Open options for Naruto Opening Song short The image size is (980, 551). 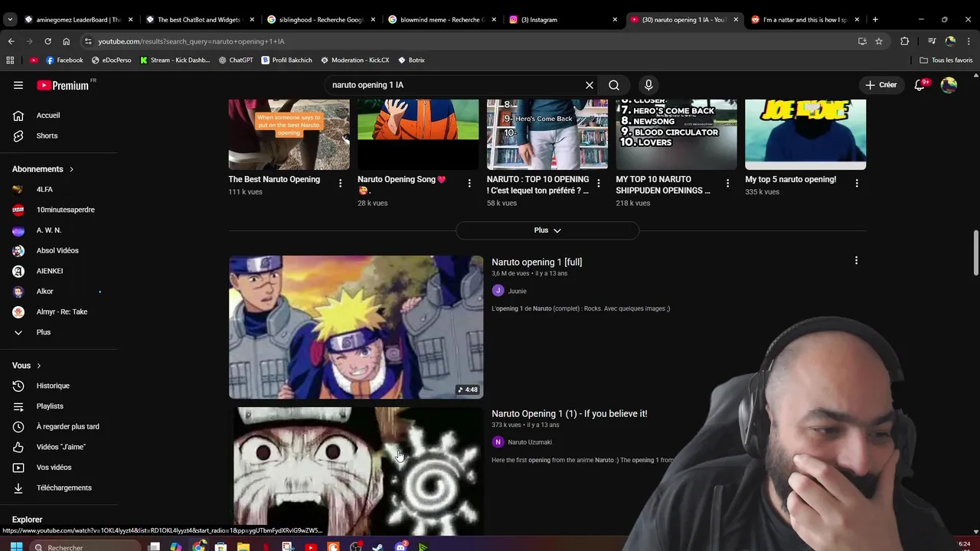coord(469,183)
